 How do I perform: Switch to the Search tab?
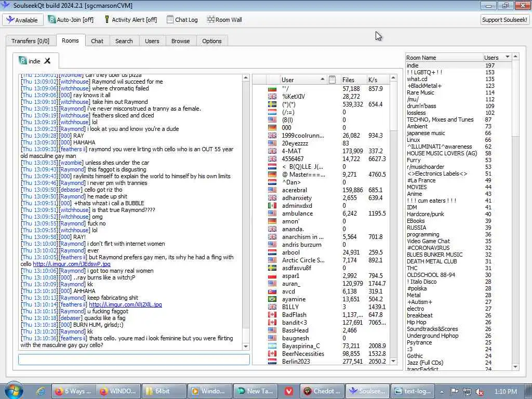(124, 41)
